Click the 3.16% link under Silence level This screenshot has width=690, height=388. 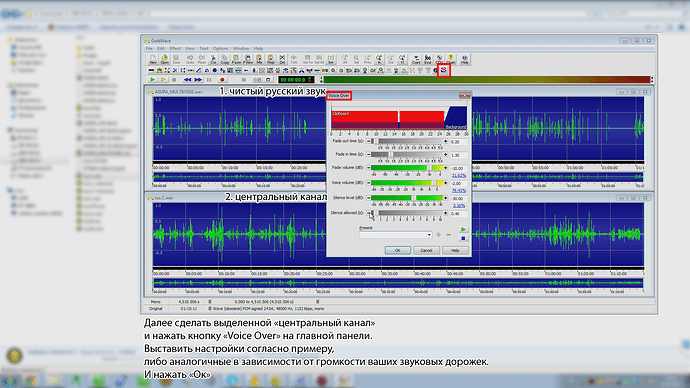[459, 205]
